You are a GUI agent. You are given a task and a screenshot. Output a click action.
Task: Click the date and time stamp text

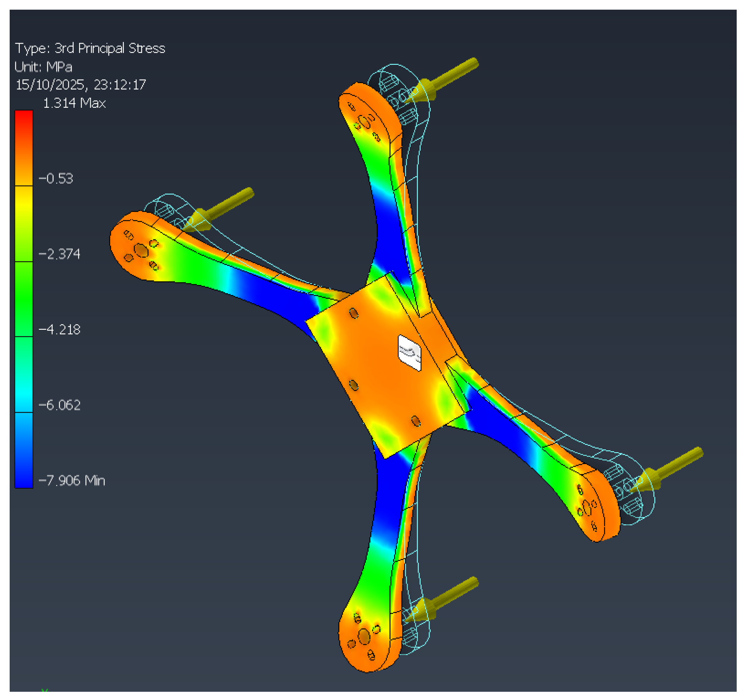pos(81,85)
